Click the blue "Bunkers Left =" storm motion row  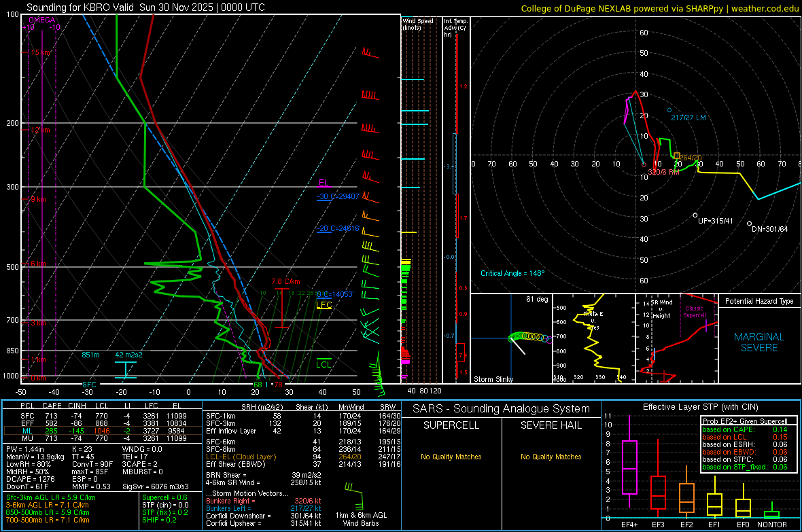[264, 508]
